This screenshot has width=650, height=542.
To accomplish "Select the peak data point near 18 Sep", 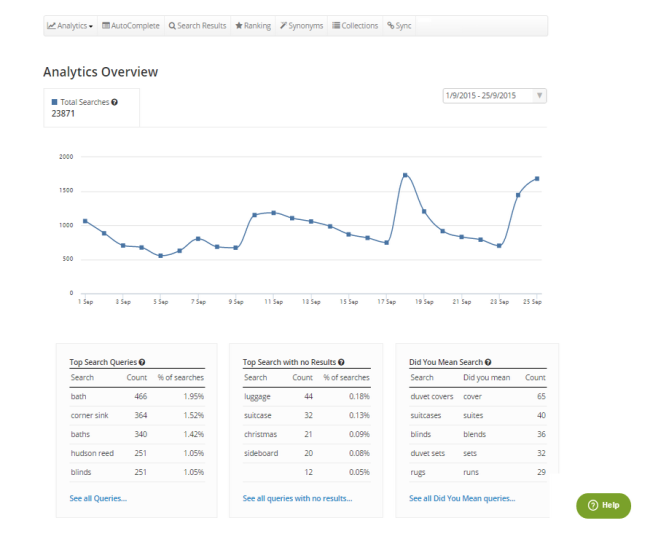I will click(x=405, y=175).
